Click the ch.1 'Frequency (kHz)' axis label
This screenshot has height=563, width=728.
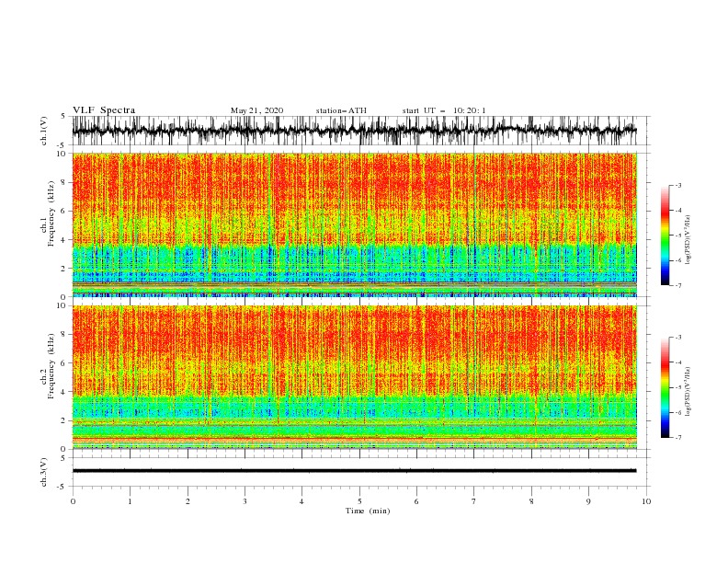(x=51, y=213)
